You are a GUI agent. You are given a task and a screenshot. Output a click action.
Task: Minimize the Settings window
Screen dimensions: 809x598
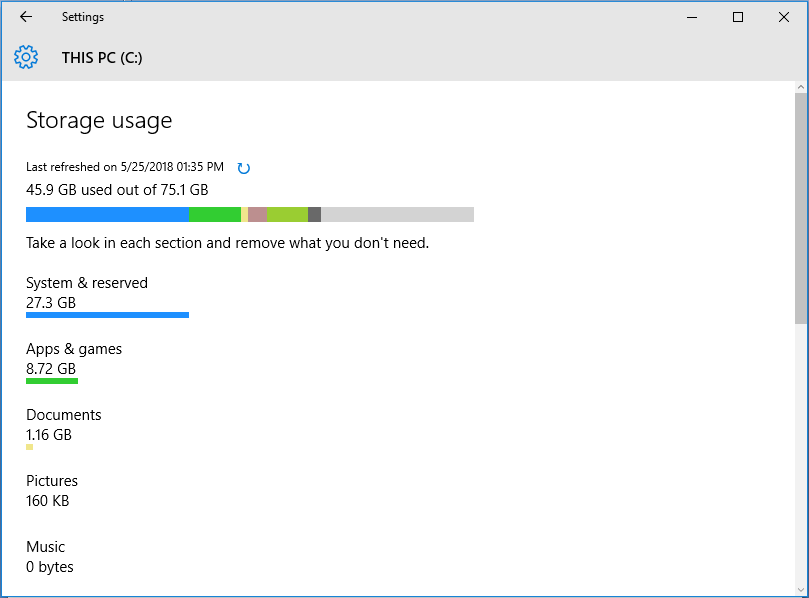692,17
